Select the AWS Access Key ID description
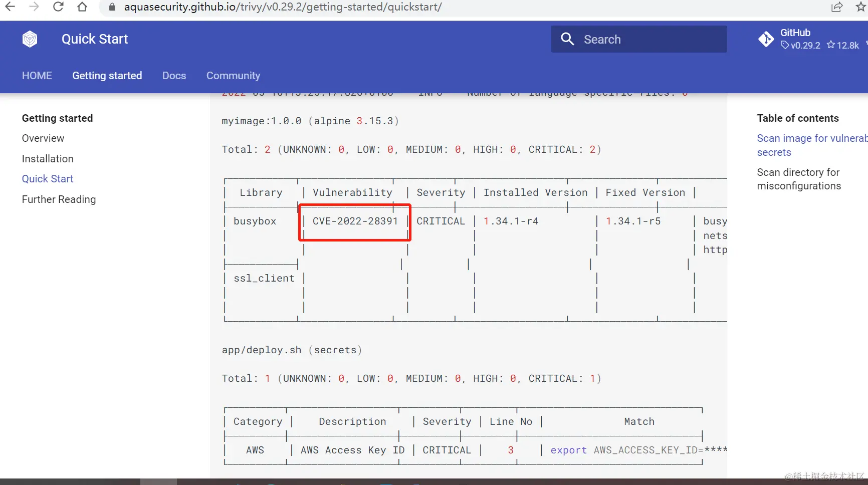The image size is (868, 485). coord(353,450)
